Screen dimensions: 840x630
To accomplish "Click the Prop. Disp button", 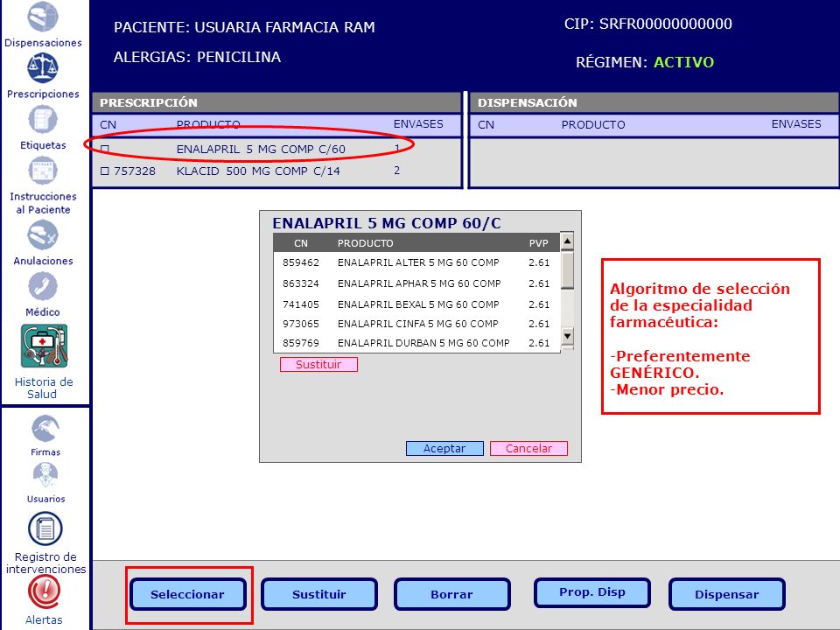I will pos(592,592).
